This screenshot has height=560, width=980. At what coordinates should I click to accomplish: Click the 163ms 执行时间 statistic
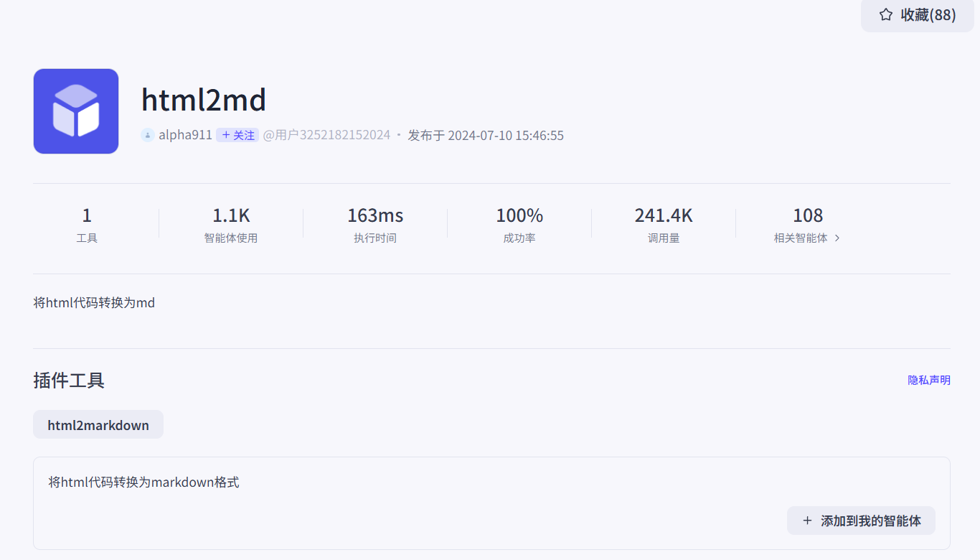pos(375,225)
